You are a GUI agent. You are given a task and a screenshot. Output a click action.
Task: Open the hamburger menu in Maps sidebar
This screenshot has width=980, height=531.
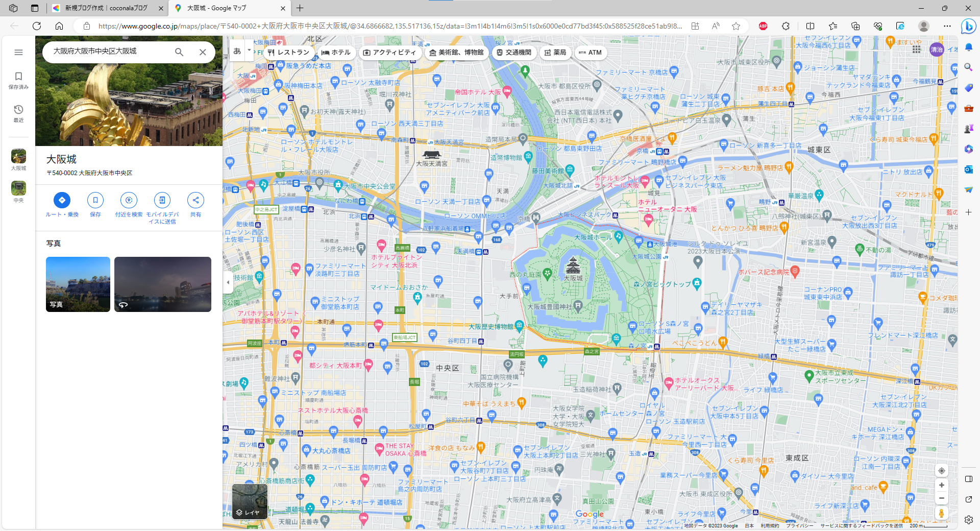click(x=18, y=52)
